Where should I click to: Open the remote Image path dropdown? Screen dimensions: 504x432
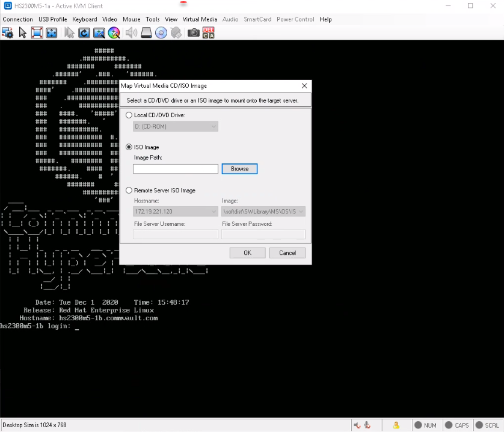click(x=301, y=211)
